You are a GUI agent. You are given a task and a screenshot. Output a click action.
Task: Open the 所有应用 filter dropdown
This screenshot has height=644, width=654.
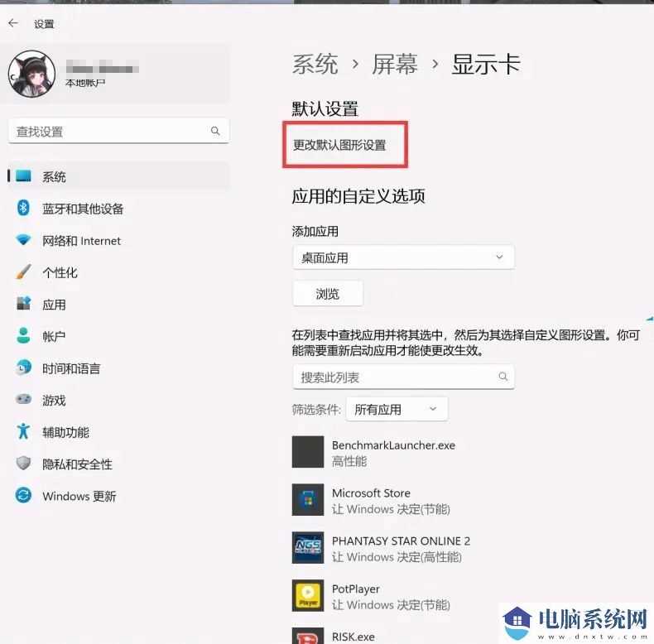coord(397,409)
